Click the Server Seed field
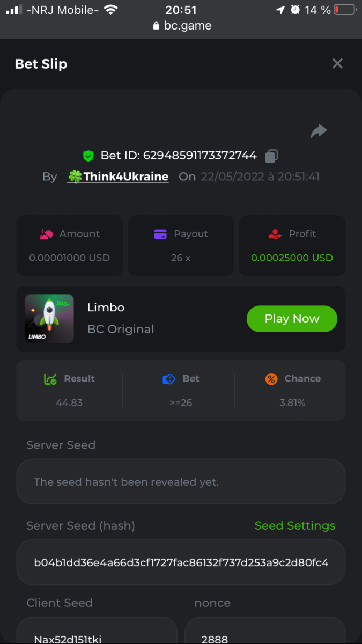Screen dimensions: 362x644 [181, 482]
